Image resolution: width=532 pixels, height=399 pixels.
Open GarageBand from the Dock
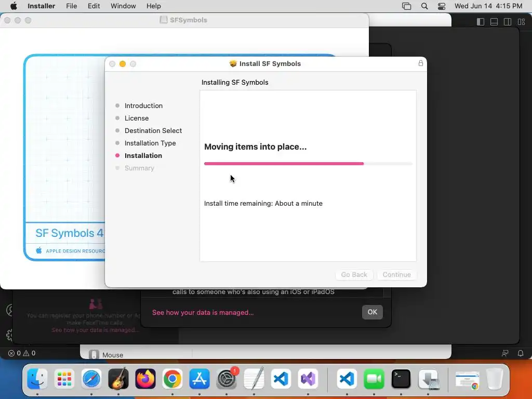118,379
